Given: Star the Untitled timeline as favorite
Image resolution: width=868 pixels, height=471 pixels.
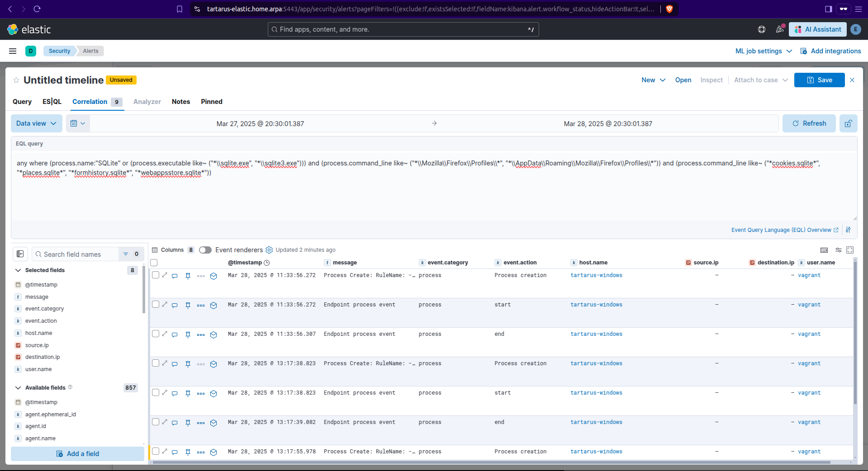Looking at the screenshot, I should [16, 80].
